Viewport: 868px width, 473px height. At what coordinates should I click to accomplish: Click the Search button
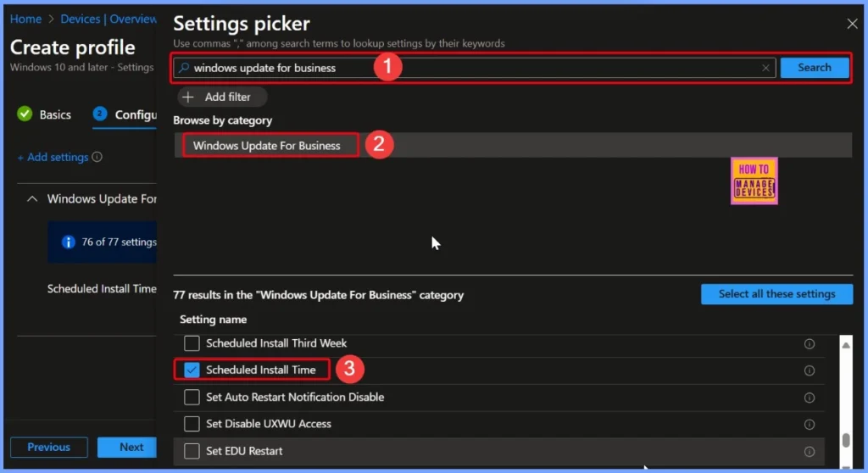coord(815,68)
